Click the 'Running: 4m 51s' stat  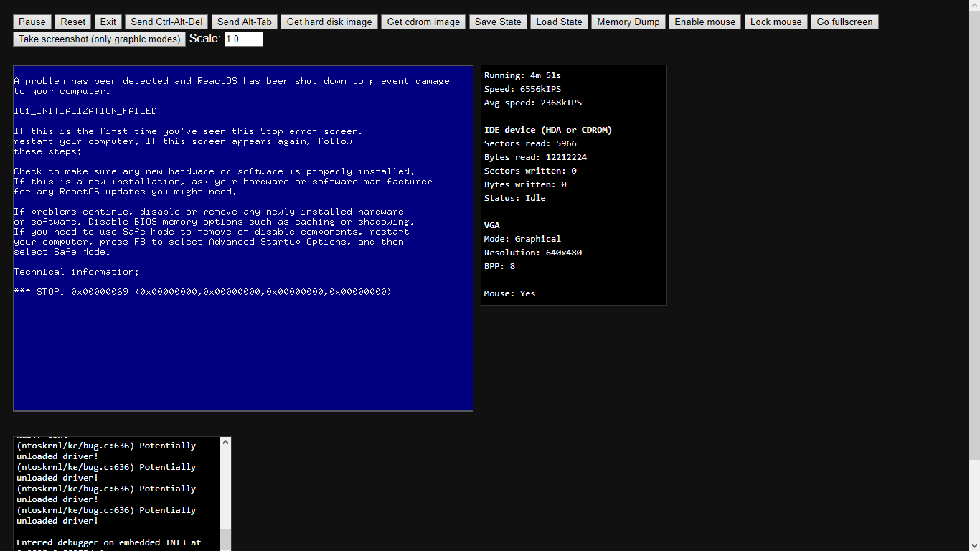522,75
